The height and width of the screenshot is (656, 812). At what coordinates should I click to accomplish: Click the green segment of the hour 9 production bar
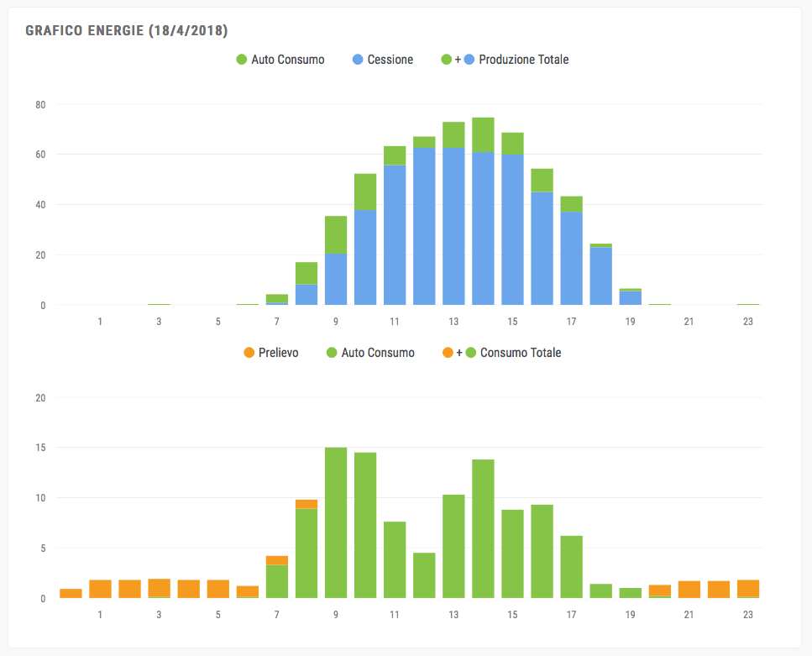336,234
